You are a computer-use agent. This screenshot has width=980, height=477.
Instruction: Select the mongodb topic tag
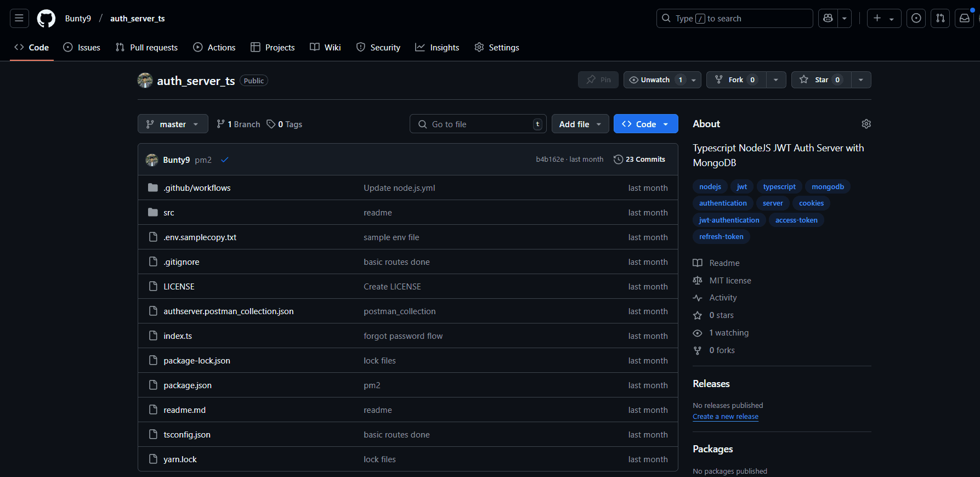tap(828, 187)
